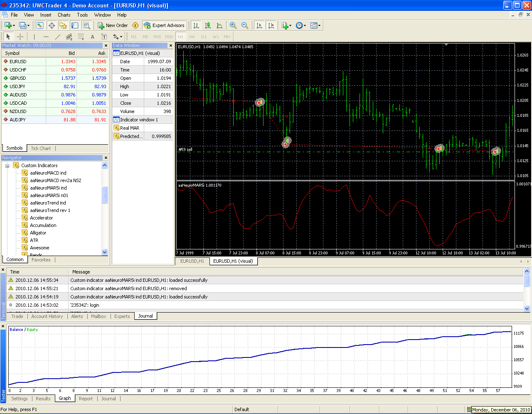
Task: Select the cursor arrow tool
Action: pos(8,37)
